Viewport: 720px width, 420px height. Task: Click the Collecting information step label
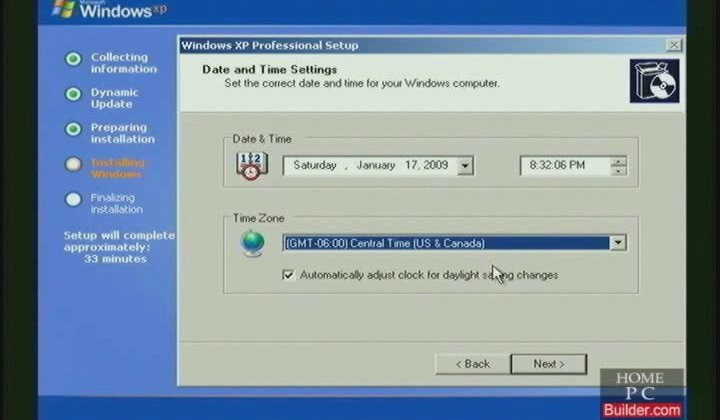point(124,63)
